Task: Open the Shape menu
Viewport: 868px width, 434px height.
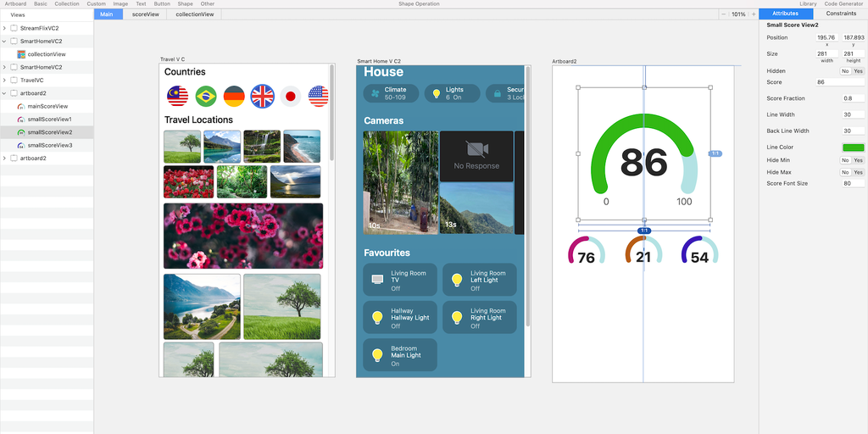Action: (x=186, y=4)
